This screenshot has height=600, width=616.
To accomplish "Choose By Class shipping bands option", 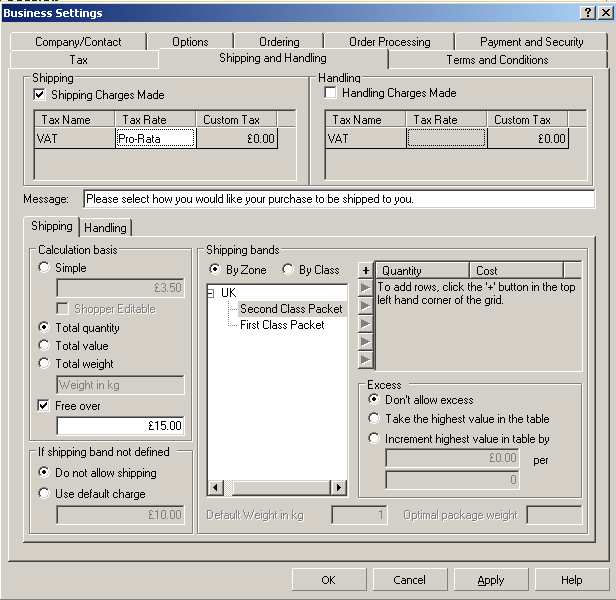I will tap(288, 270).
